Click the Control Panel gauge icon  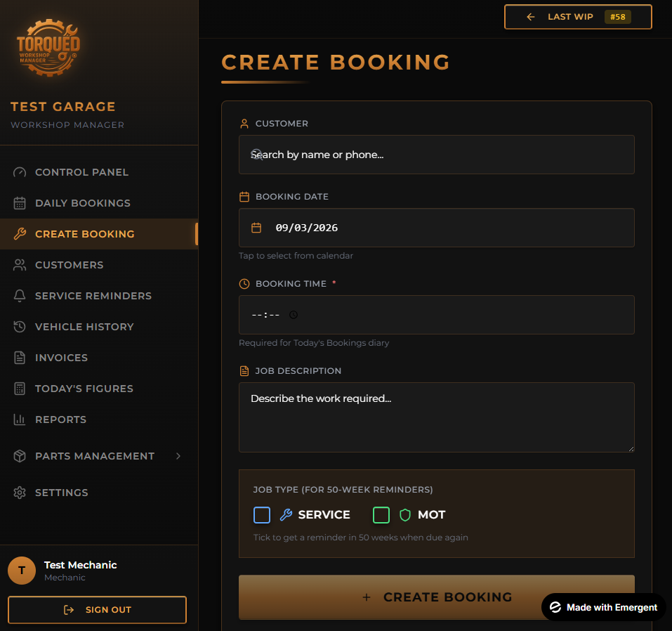(20, 172)
